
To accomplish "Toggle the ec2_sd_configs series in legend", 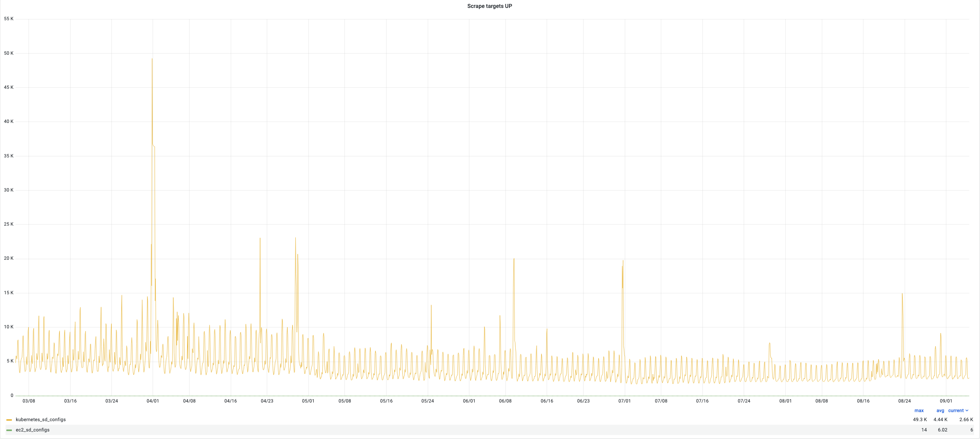I will coord(33,430).
